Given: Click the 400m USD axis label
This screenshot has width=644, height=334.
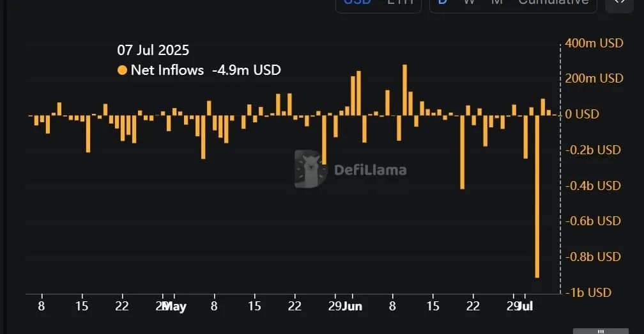Looking at the screenshot, I should (594, 43).
